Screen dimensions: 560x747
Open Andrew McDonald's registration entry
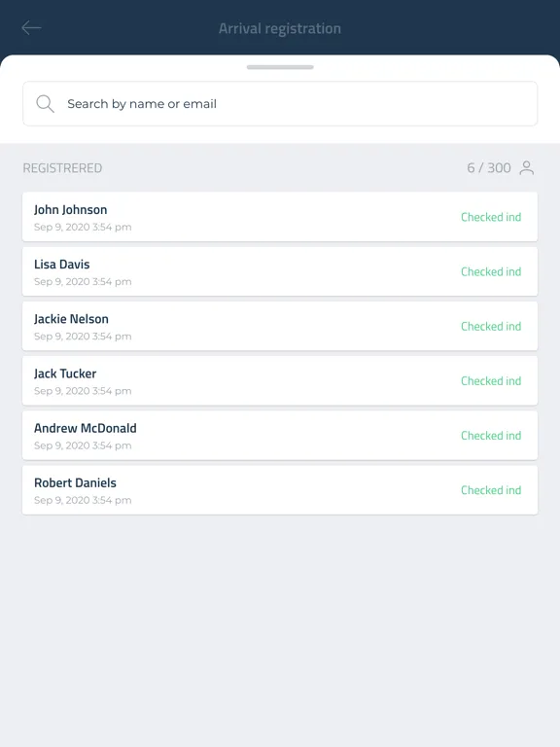280,436
